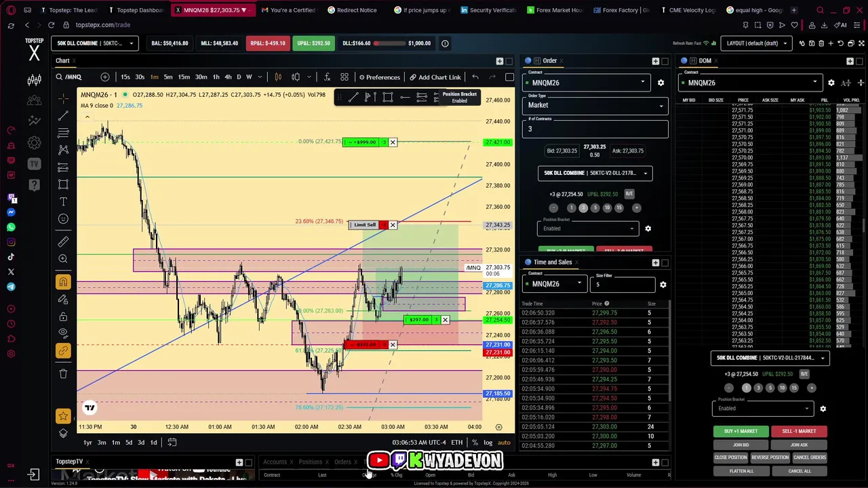
Task: Switch to the 15s timeframe
Action: point(125,77)
